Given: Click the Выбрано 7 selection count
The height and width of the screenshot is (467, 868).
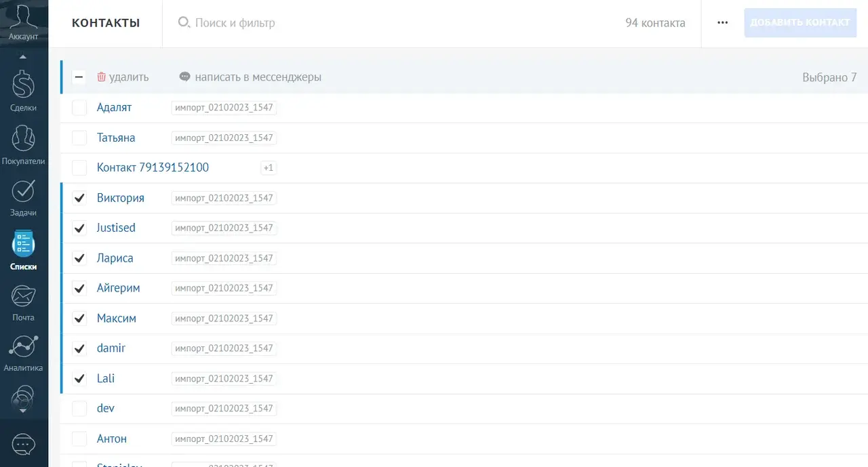Looking at the screenshot, I should (829, 77).
